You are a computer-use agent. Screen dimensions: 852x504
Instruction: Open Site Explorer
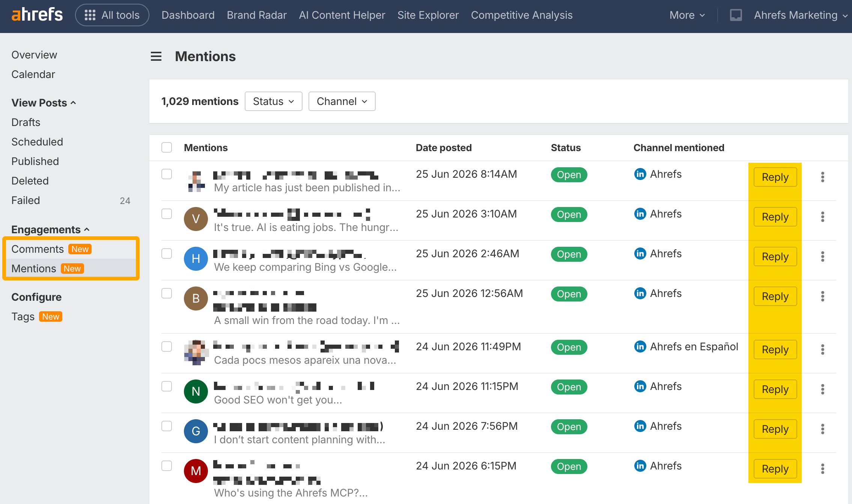pos(428,15)
